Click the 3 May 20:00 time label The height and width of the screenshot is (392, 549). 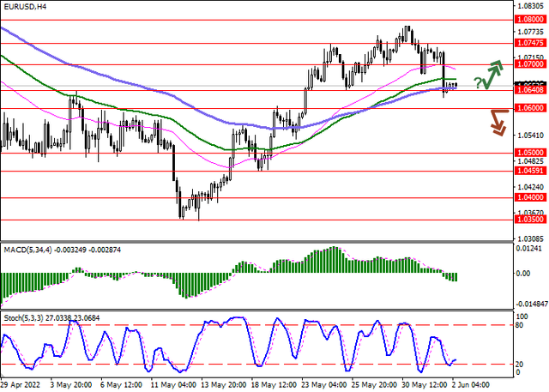(x=71, y=384)
